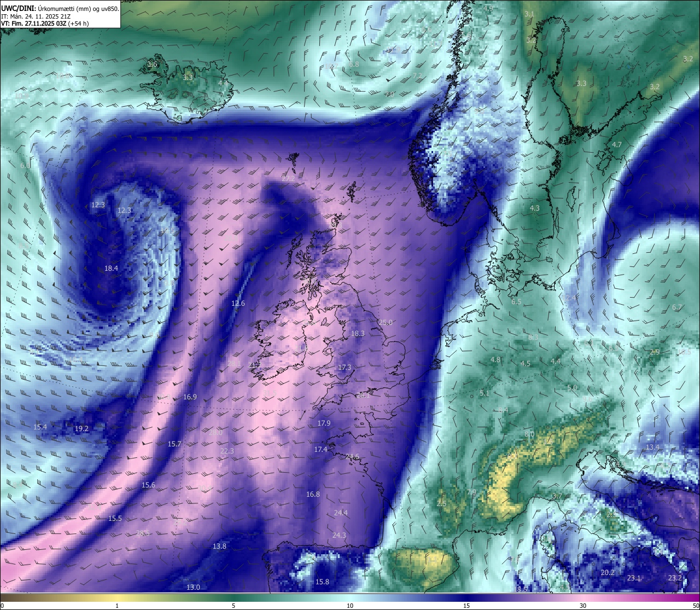This screenshot has width=700, height=610.
Task: Click the 15.4 map value
Action: pos(40,427)
